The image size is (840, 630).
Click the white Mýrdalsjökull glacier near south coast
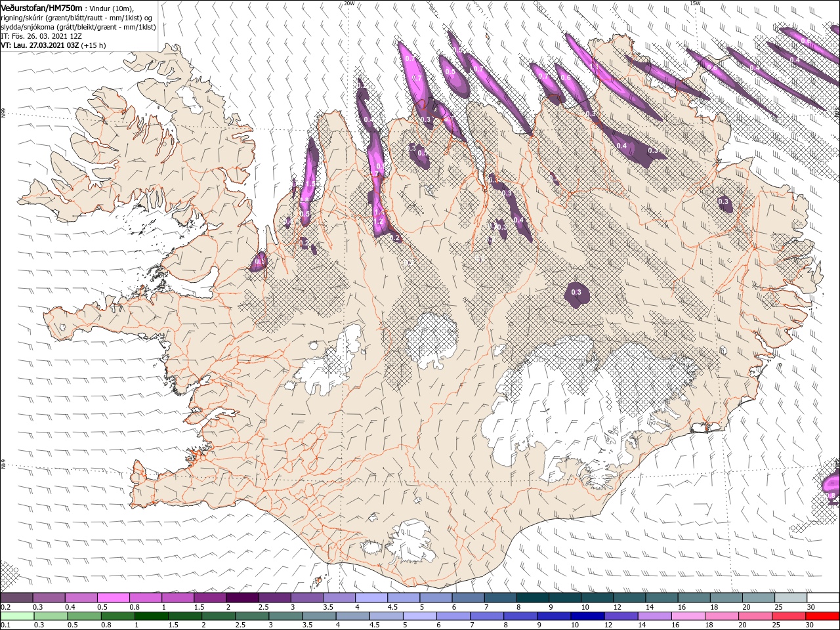coord(411,542)
